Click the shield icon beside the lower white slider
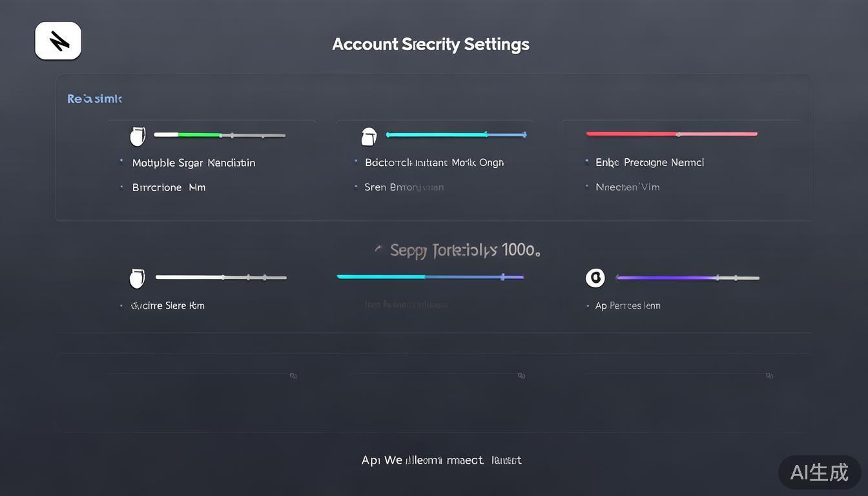Viewport: 868px width, 496px height. (x=137, y=278)
